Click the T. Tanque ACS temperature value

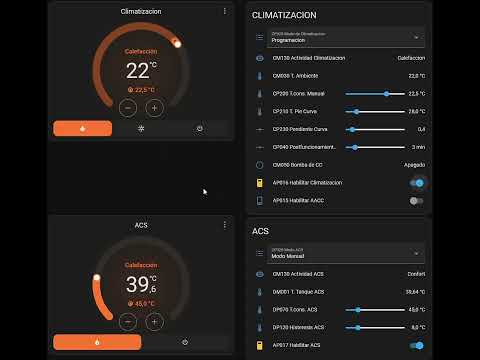click(x=415, y=292)
